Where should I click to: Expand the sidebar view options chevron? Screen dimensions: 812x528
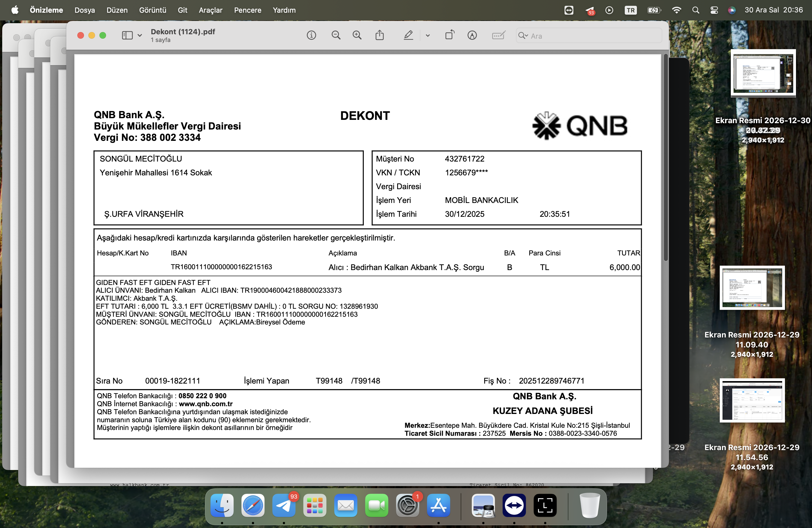pyautogui.click(x=139, y=35)
